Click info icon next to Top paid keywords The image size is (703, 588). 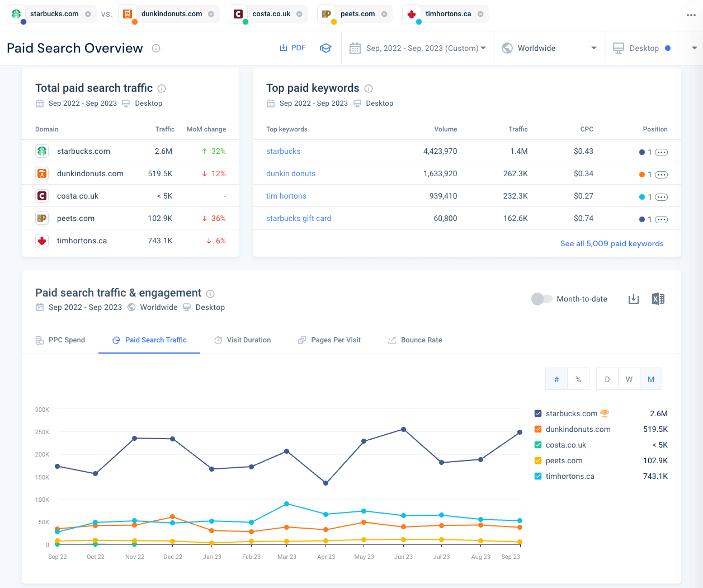click(x=369, y=88)
